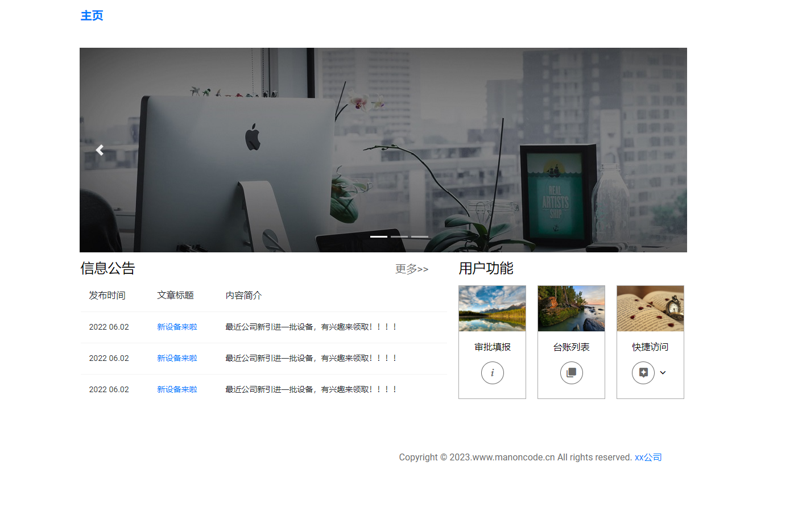Click the 快捷访问 card title
The height and width of the screenshot is (532, 798).
(x=651, y=347)
